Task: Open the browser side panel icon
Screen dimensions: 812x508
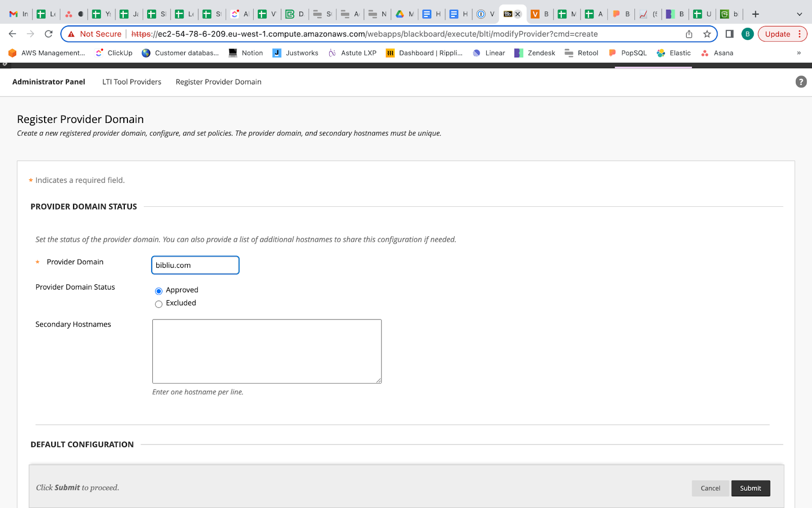Action: (729, 34)
